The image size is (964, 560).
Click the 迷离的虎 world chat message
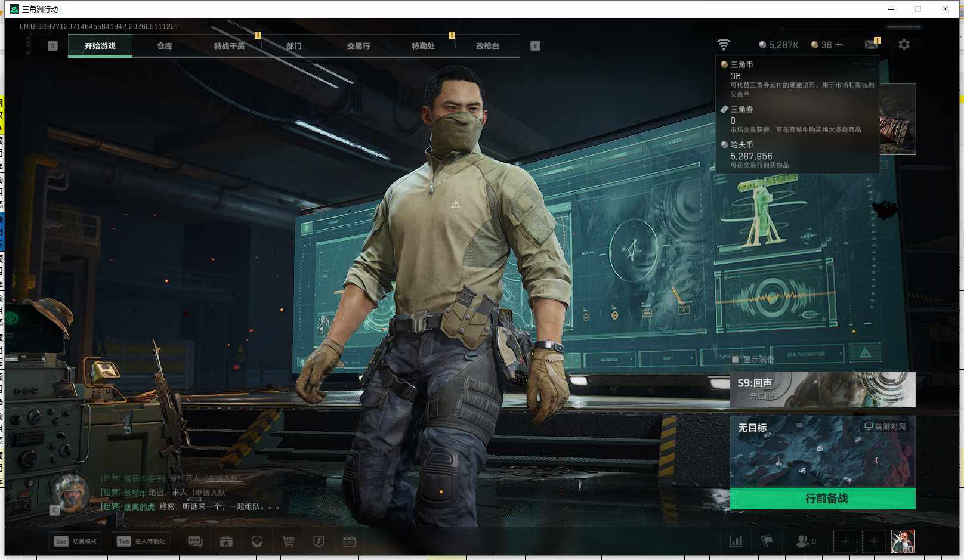coord(190,506)
